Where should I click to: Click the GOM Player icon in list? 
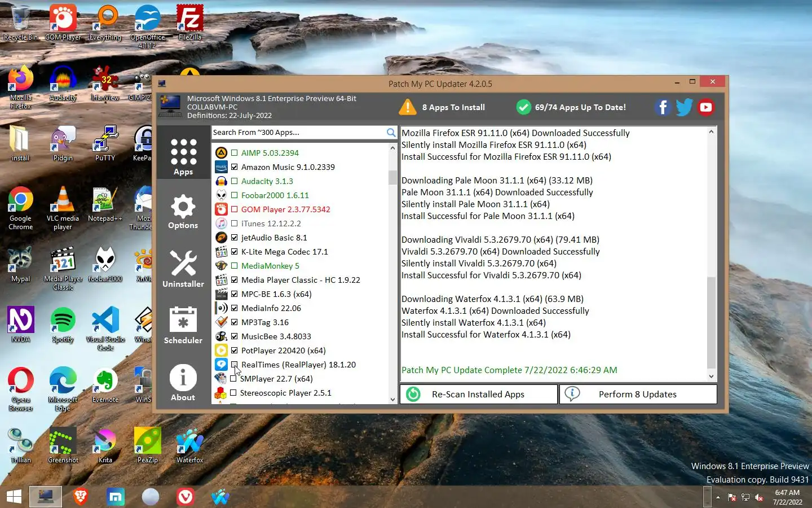221,209
